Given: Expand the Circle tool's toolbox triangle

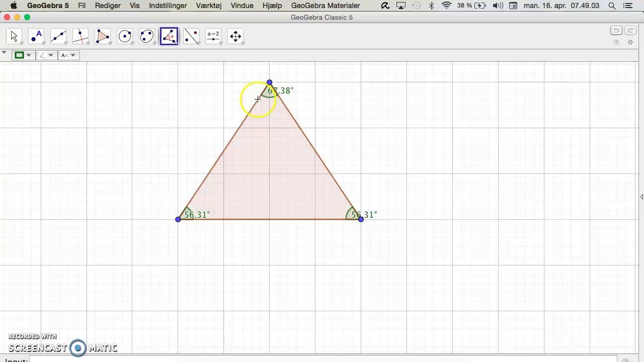Looking at the screenshot, I should (132, 43).
